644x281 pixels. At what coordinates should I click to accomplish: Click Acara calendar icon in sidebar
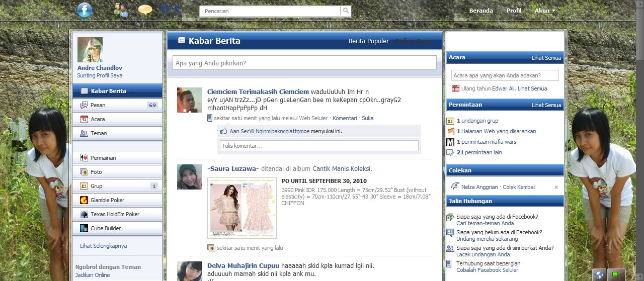[84, 119]
